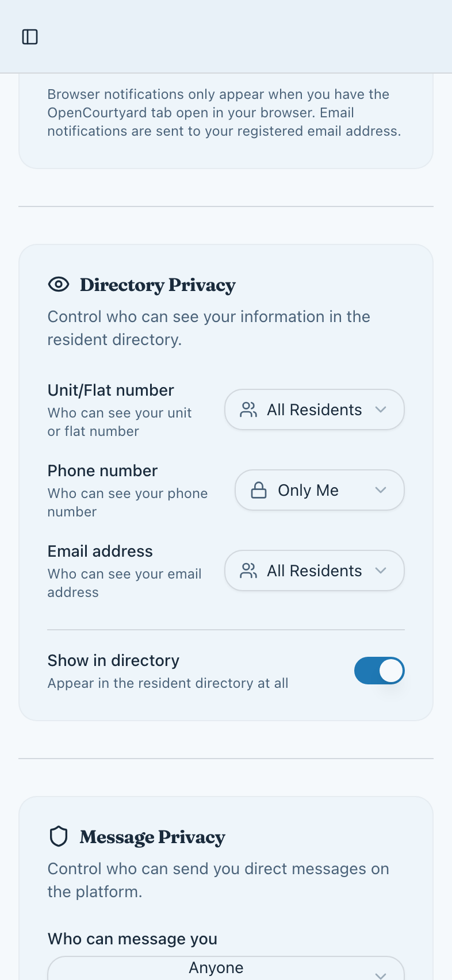
Task: Click the people icon in Email address dropdown
Action: pyautogui.click(x=248, y=570)
